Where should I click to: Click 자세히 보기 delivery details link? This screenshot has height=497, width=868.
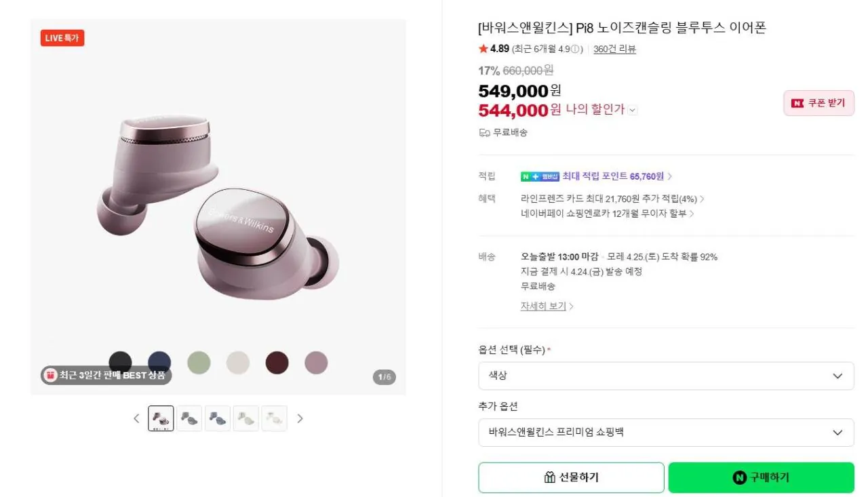coord(547,306)
